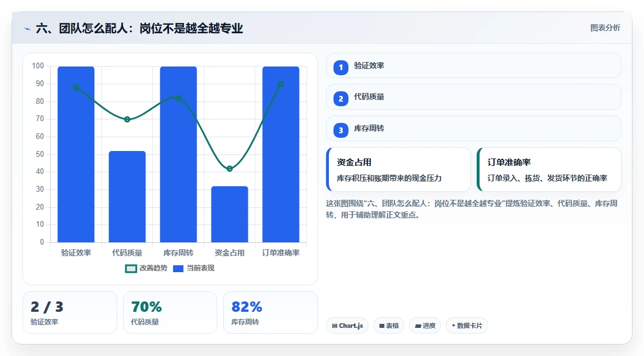
Task: Toggle the 当前表现 legend item
Action: coord(193,268)
